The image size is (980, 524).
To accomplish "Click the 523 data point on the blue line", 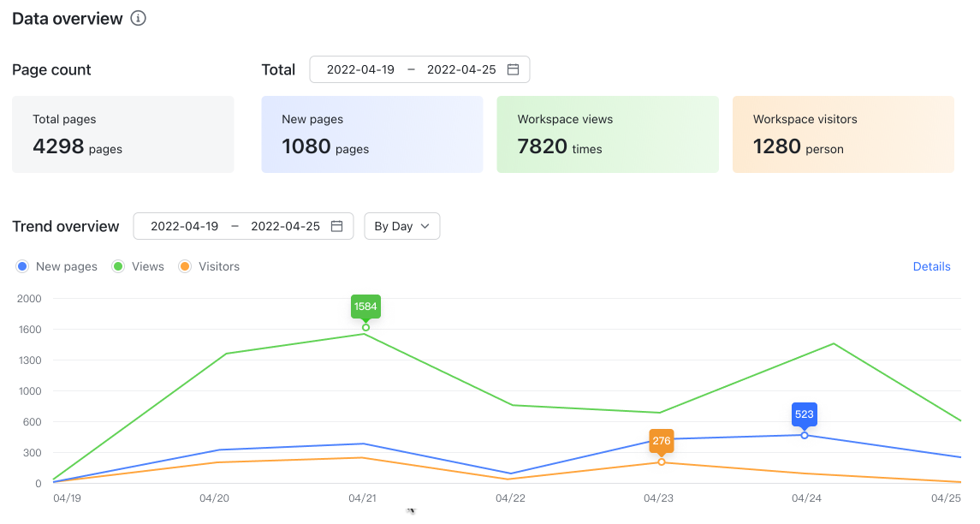I will (x=804, y=434).
